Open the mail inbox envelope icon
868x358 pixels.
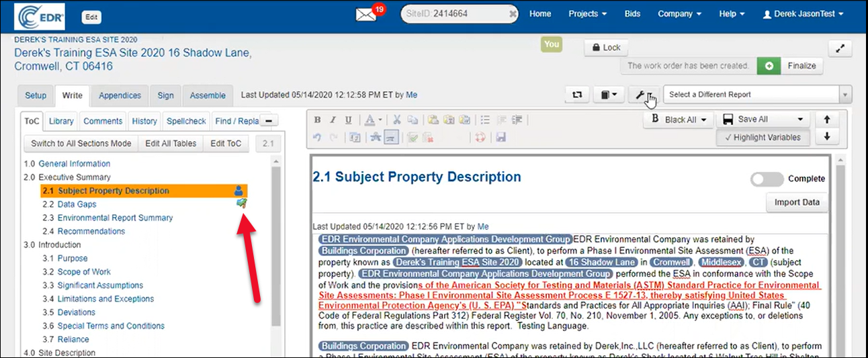pyautogui.click(x=367, y=14)
